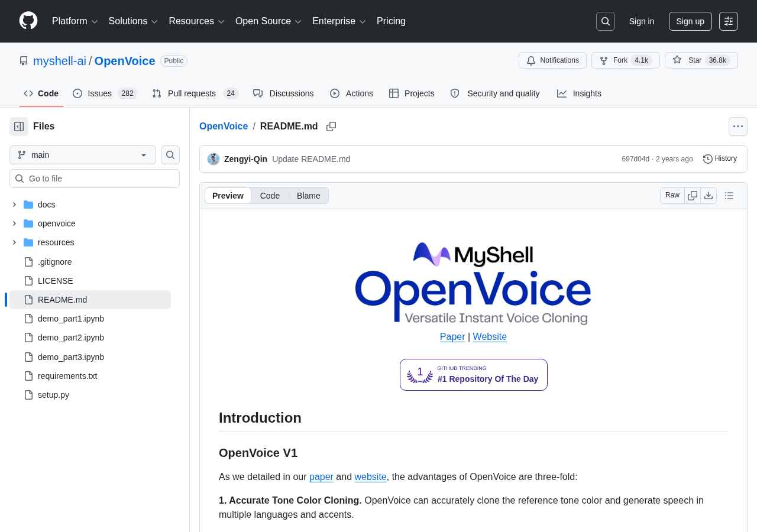The image size is (757, 532).
Task: Open the main branch dropdown
Action: point(83,155)
